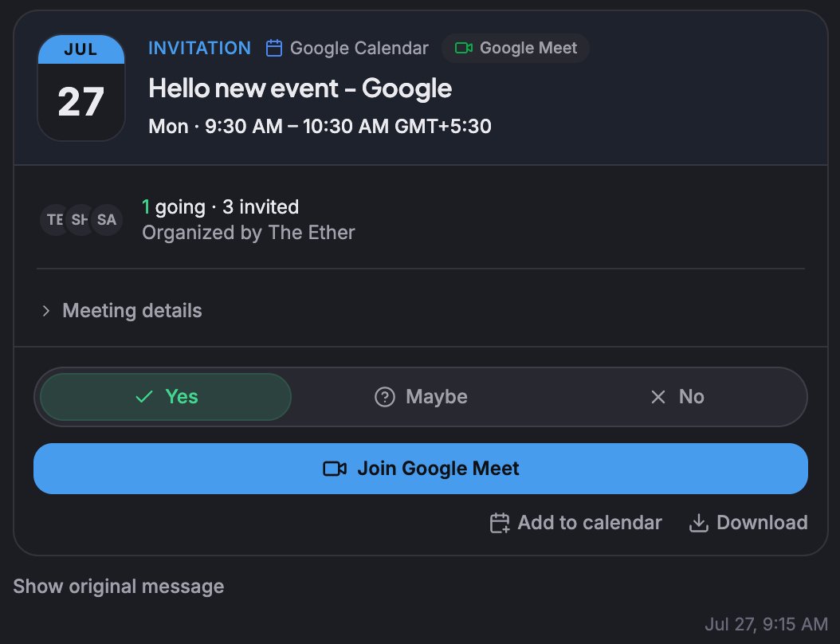Click the Google Calendar label text

click(359, 48)
